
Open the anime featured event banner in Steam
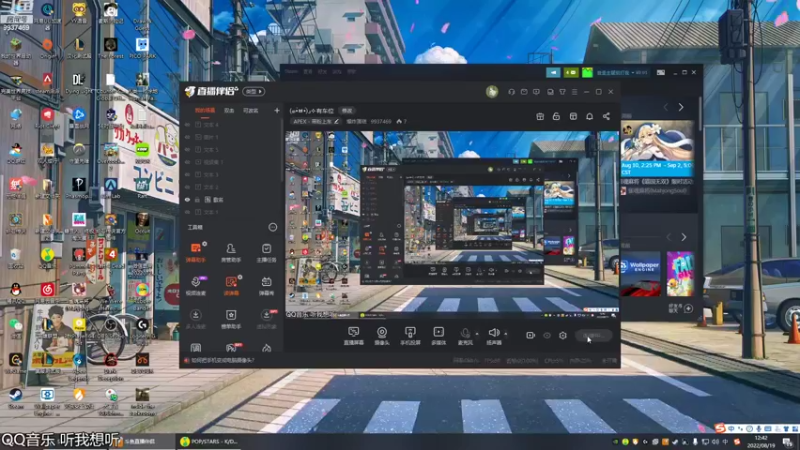coord(657,148)
